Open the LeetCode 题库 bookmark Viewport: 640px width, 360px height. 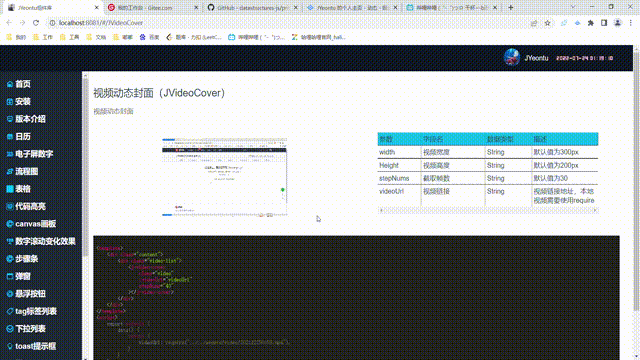[194, 37]
